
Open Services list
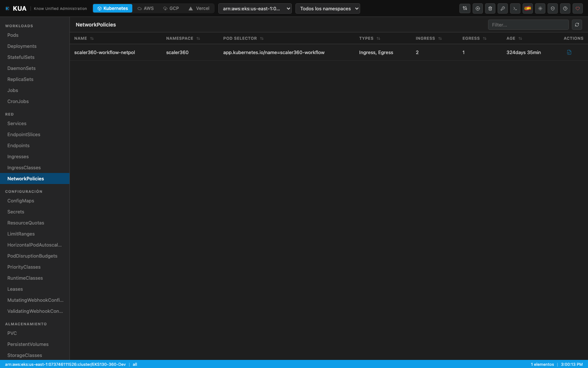tap(35, 124)
